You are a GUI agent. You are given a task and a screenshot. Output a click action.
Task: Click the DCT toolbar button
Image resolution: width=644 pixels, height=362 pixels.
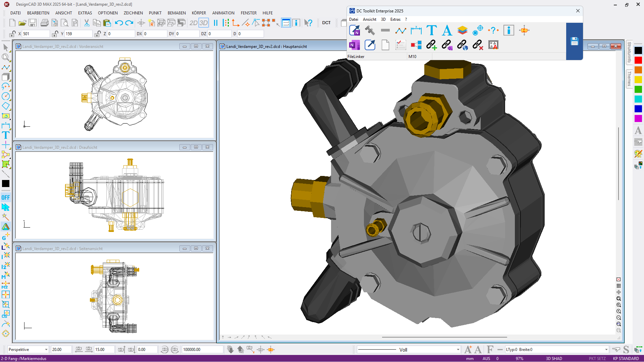[326, 23]
